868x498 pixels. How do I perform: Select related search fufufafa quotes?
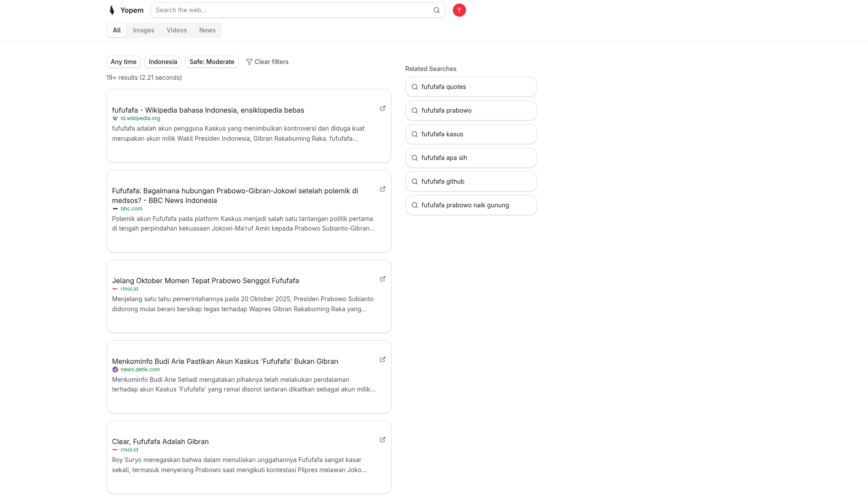click(x=471, y=87)
